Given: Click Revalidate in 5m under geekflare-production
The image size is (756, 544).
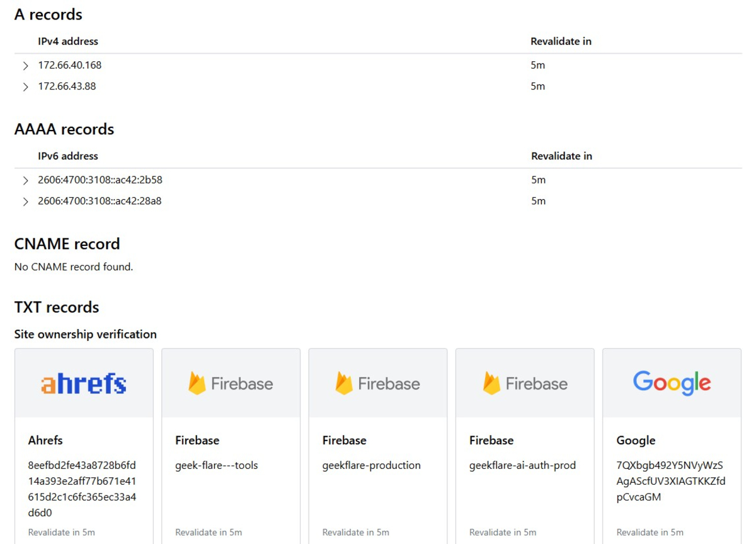Looking at the screenshot, I should [x=356, y=533].
